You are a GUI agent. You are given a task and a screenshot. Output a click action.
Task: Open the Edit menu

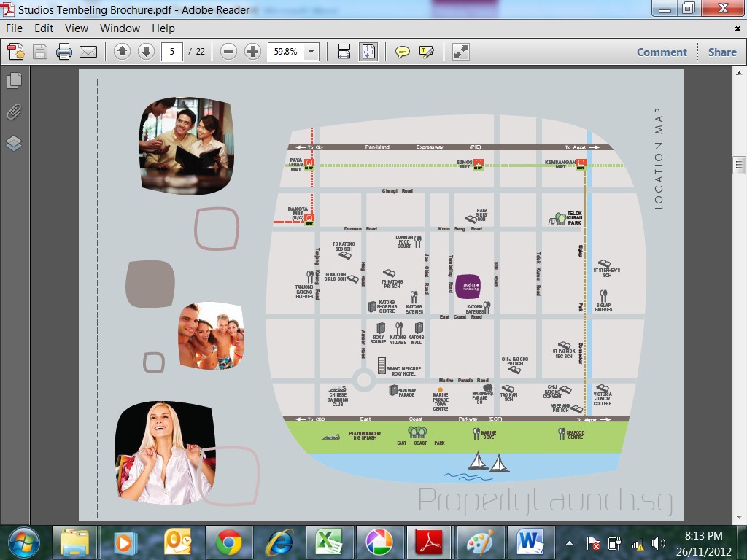[x=44, y=28]
